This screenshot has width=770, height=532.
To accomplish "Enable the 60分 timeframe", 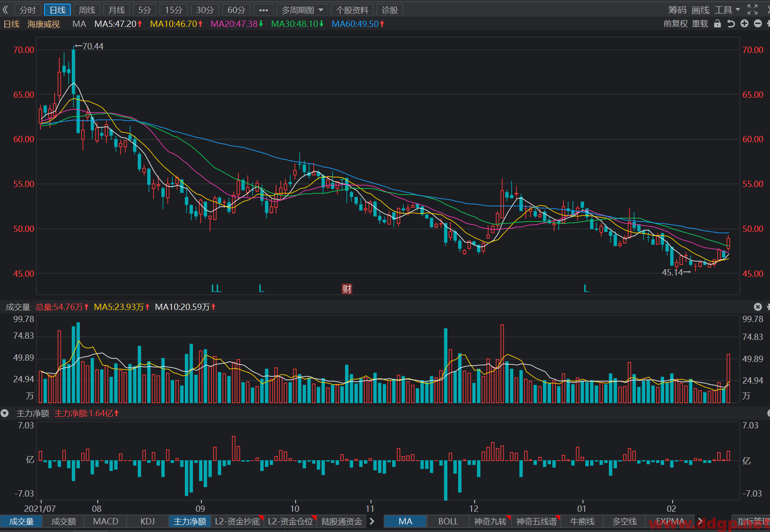I will pyautogui.click(x=236, y=10).
